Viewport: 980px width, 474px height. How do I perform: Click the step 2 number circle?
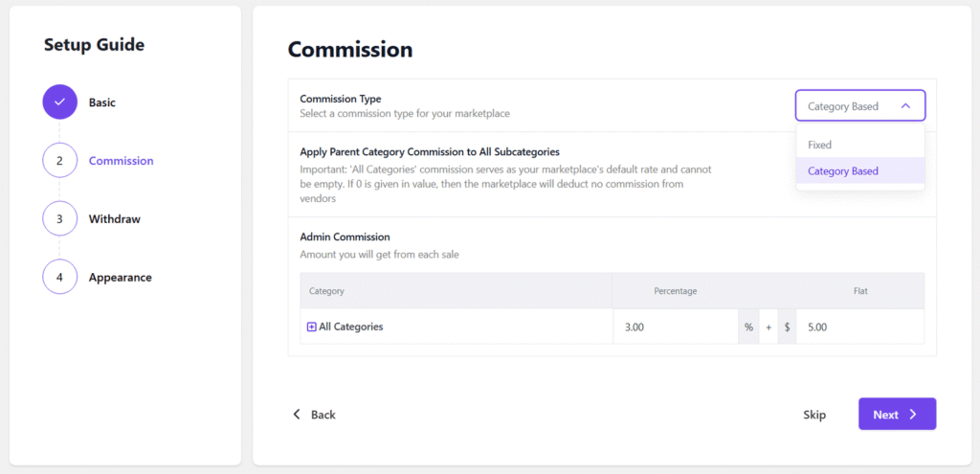[x=59, y=160]
